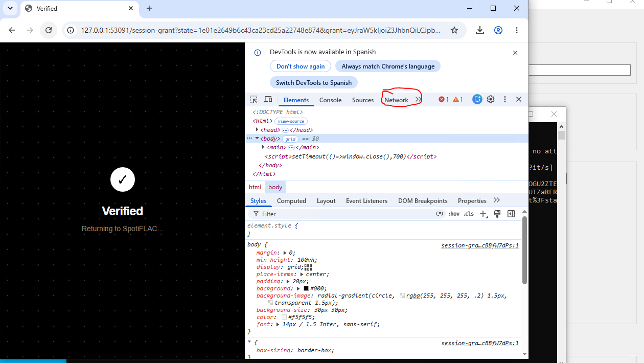
Task: Expand the font shorthand property
Action: (x=278, y=324)
